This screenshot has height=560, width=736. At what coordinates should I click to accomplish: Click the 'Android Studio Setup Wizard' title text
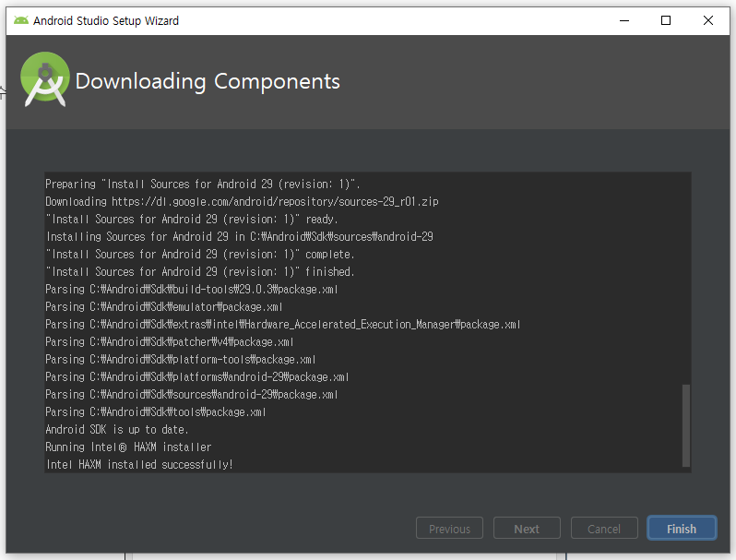point(106,20)
